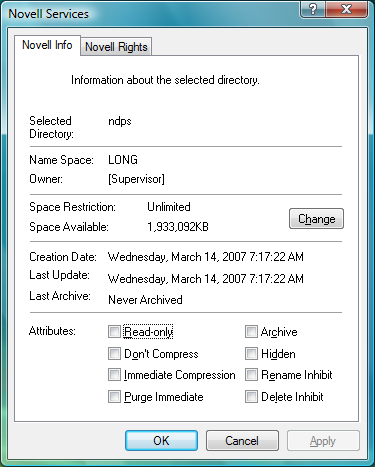Screen dimensions: 375x467
Task: Open the title bar help question mark
Action: [x=313, y=9]
